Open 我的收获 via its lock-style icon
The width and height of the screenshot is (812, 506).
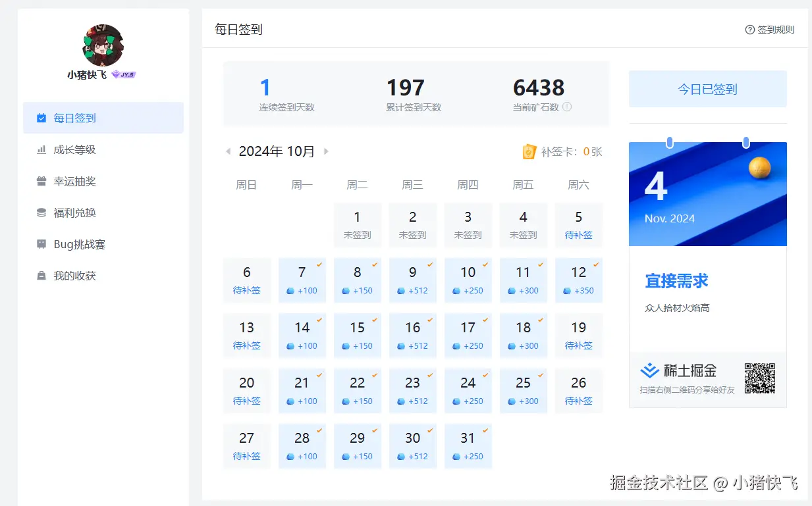pyautogui.click(x=41, y=276)
